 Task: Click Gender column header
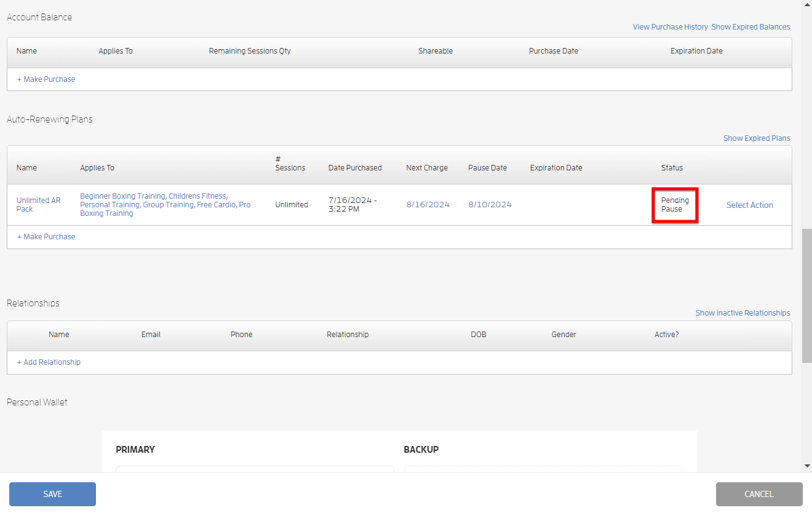tap(563, 335)
